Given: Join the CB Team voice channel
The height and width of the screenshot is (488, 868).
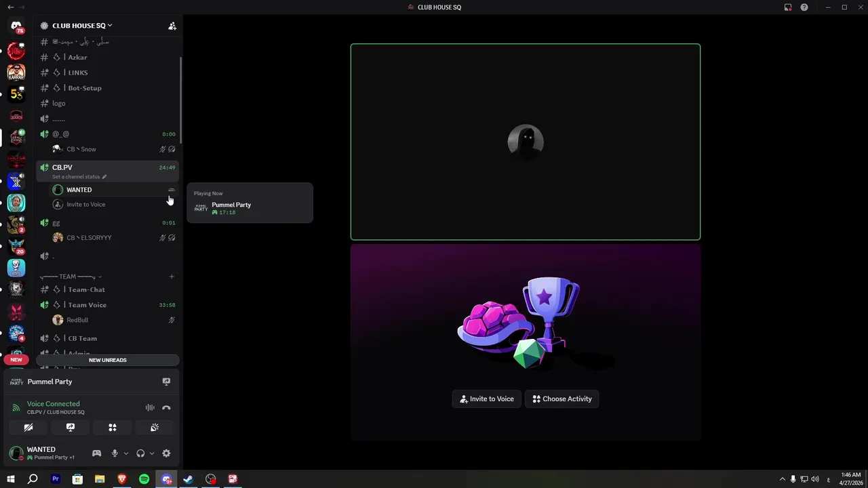Looking at the screenshot, I should tap(108, 338).
